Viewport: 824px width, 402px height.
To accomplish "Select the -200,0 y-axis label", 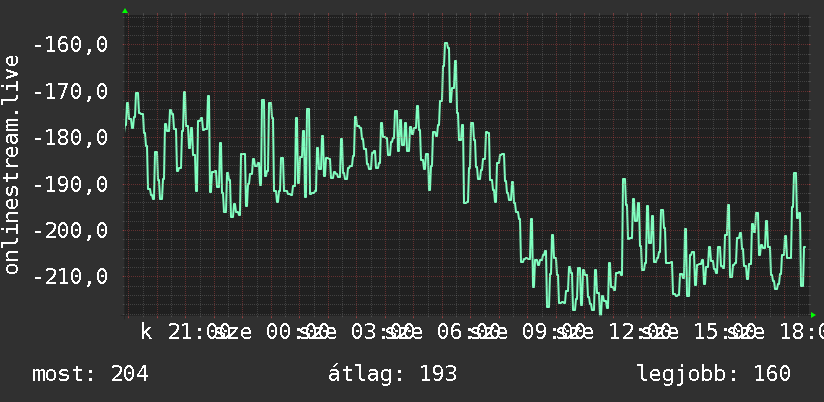I will tap(70, 230).
